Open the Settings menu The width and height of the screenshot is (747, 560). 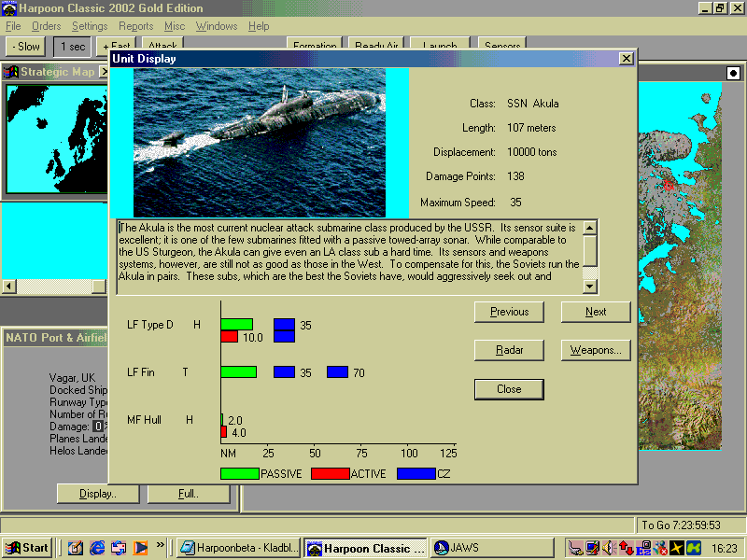(x=90, y=26)
